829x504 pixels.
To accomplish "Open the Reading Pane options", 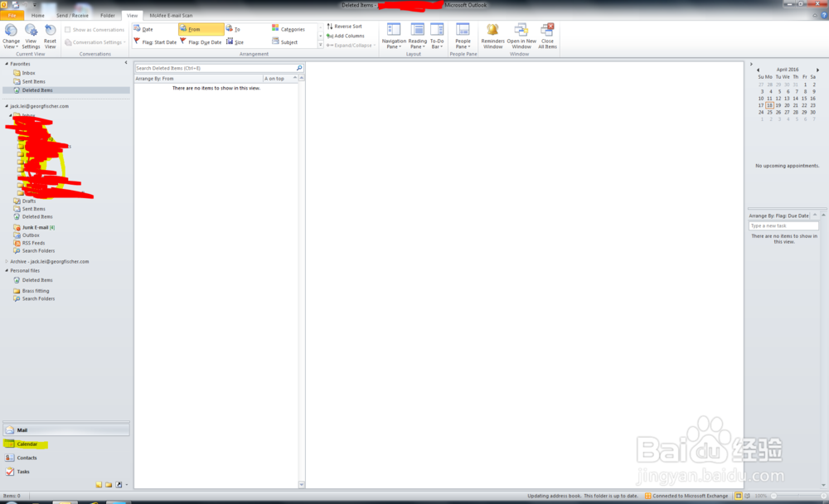I will [x=417, y=36].
